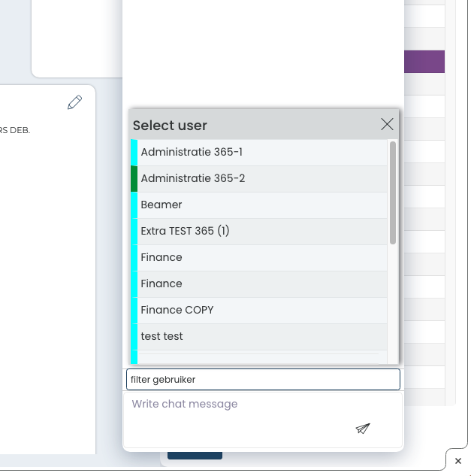Send chat message with paper plane icon

click(x=363, y=429)
